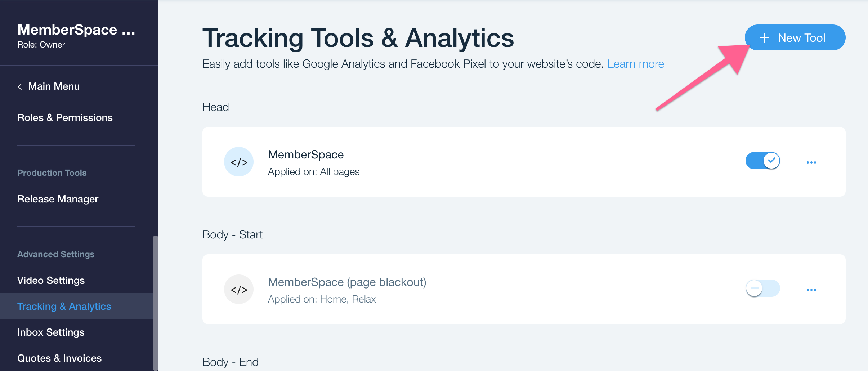The image size is (868, 371).
Task: Open Release Manager
Action: (58, 199)
